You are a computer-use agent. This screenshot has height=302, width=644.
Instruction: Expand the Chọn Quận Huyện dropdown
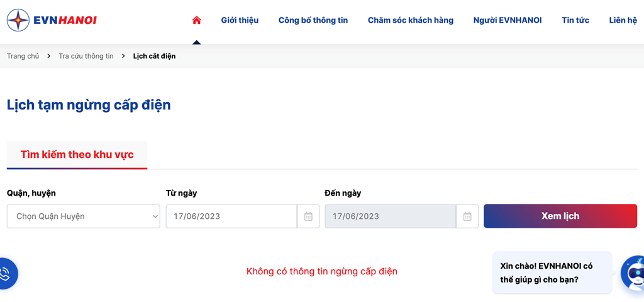click(x=84, y=216)
